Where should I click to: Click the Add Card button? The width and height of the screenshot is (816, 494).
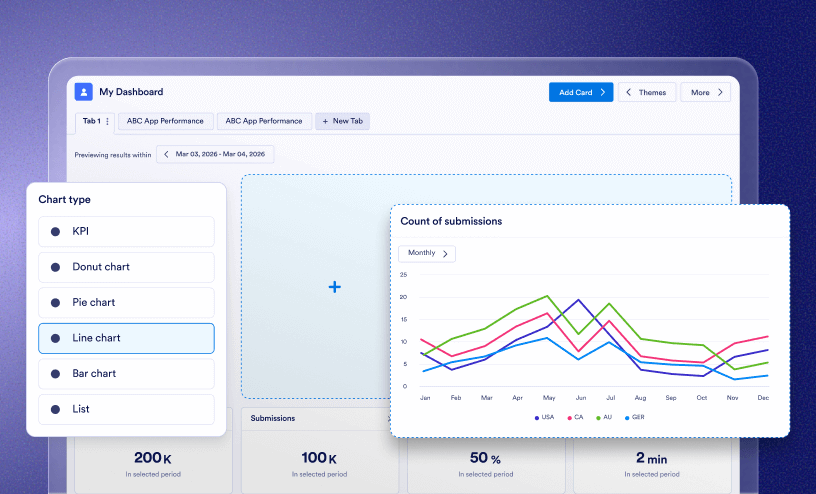point(581,92)
